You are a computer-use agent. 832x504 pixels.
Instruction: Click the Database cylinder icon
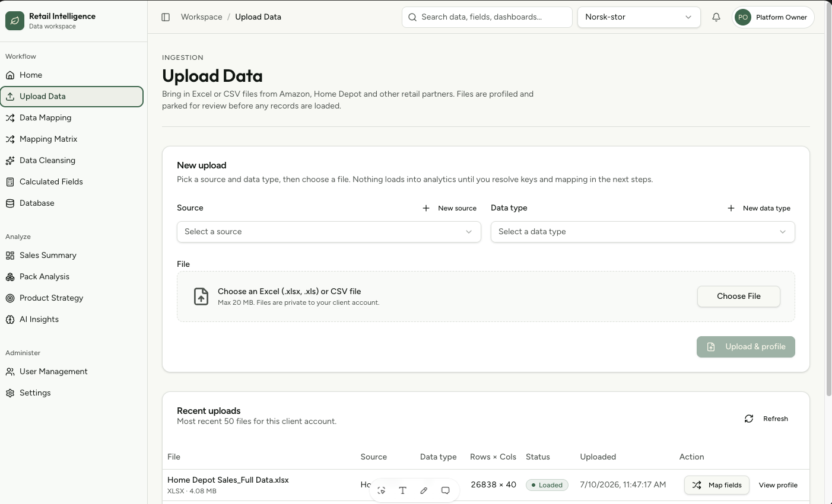point(10,203)
